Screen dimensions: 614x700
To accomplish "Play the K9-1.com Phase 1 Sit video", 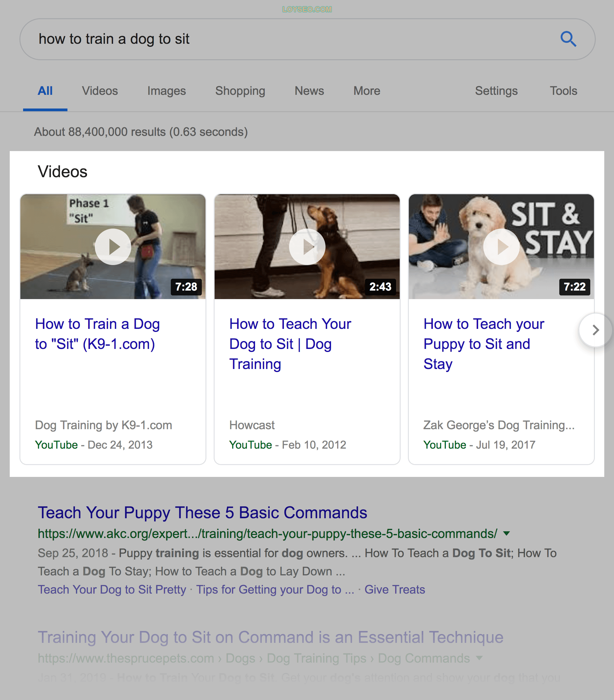I will [113, 247].
